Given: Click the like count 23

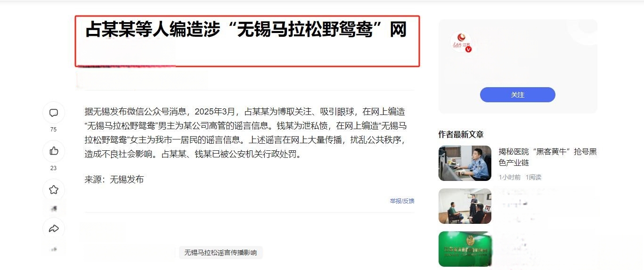Looking at the screenshot, I should (x=53, y=168).
